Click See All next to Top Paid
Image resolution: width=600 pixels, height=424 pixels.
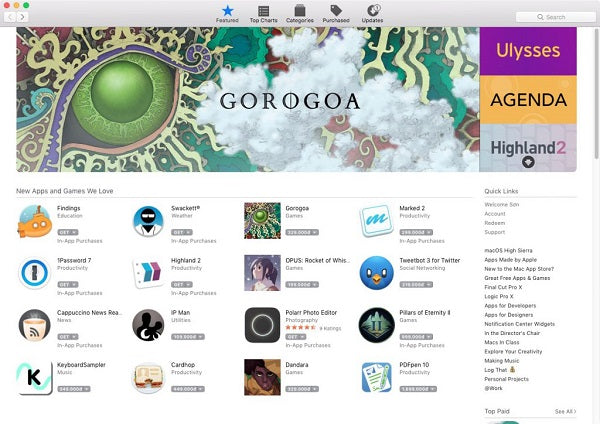[565, 411]
